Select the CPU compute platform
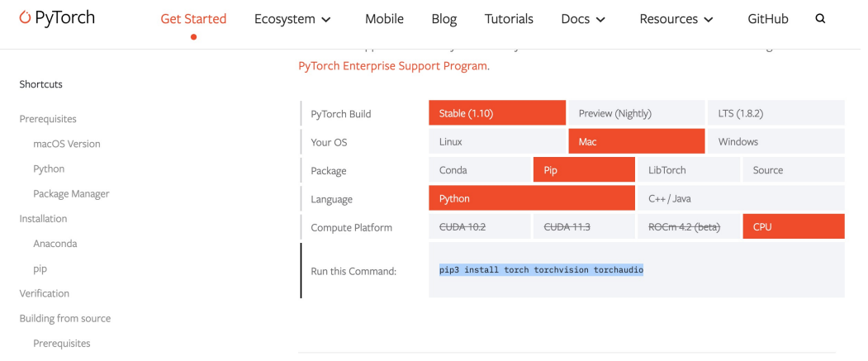The height and width of the screenshot is (361, 868). (794, 226)
